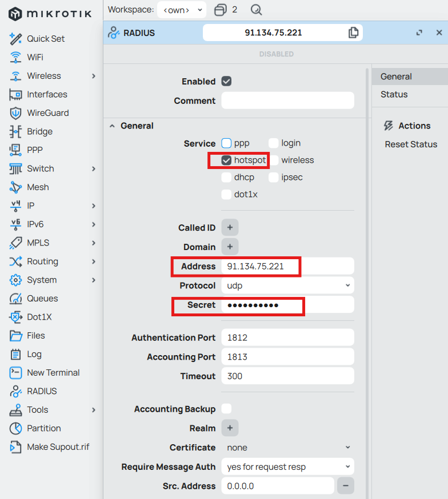The width and height of the screenshot is (448, 499).
Task: Switch to the General tab
Action: coord(410,77)
